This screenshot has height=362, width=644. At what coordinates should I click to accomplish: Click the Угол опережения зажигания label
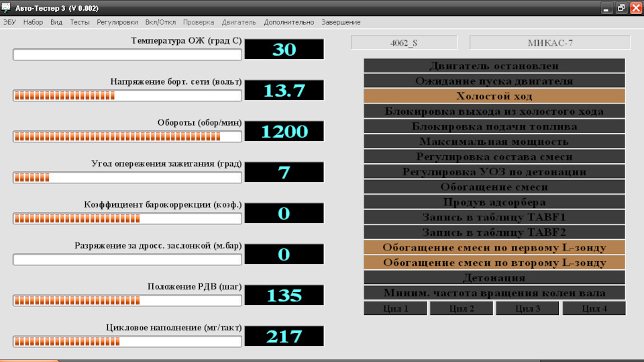tap(166, 164)
